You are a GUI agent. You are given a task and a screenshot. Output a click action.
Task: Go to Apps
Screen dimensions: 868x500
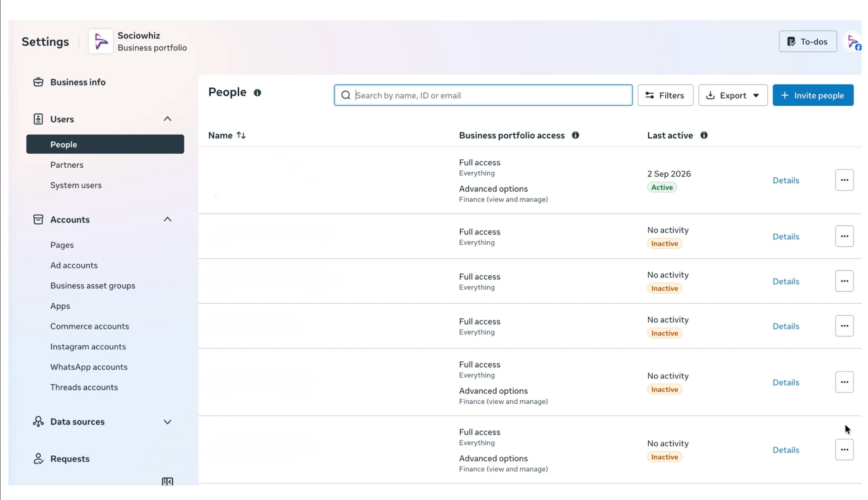click(x=60, y=306)
